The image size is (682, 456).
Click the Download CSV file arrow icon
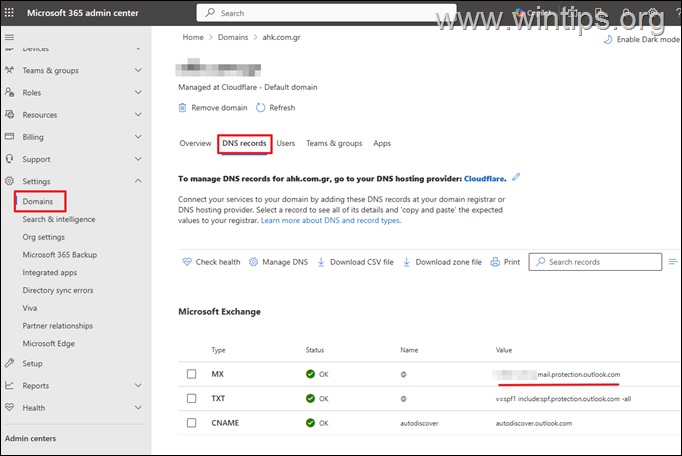[x=321, y=262]
